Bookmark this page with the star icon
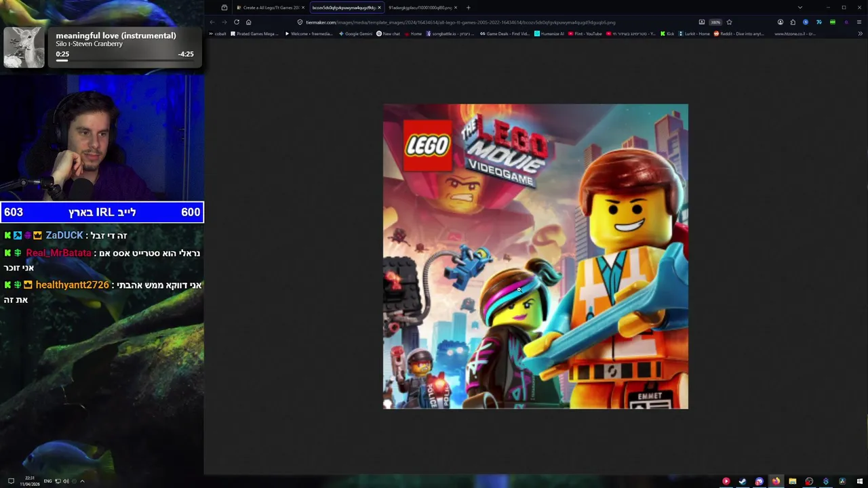868x488 pixels. click(x=729, y=22)
